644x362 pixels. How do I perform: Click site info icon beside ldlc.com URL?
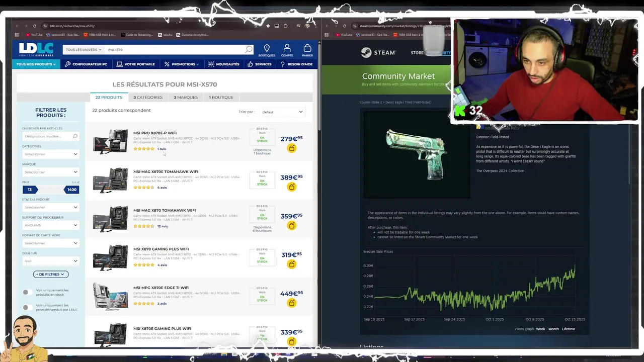tap(45, 26)
